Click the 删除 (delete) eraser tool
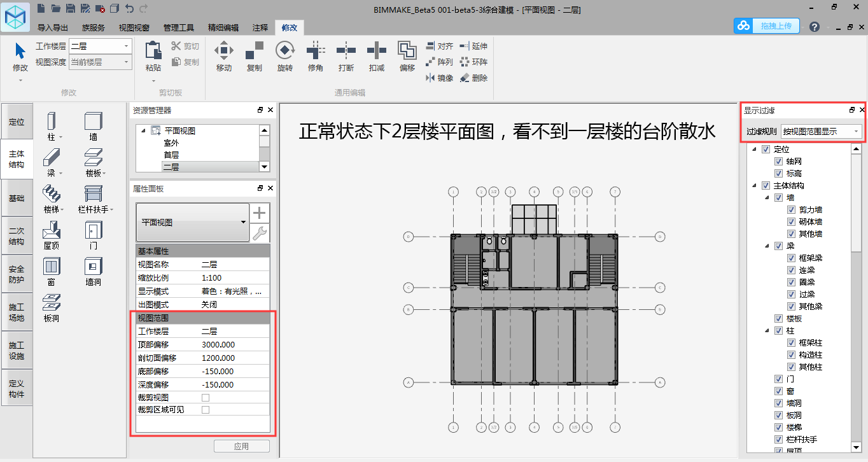 coord(473,78)
